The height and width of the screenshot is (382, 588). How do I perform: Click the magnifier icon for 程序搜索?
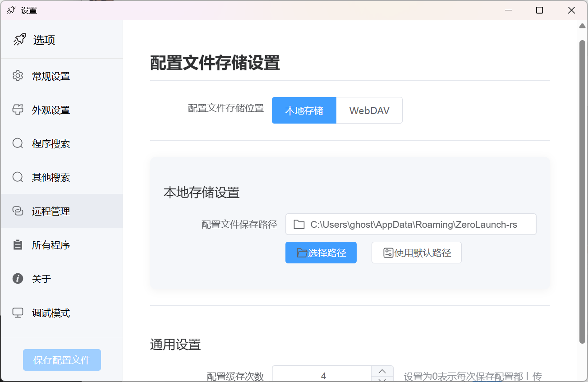tap(18, 143)
